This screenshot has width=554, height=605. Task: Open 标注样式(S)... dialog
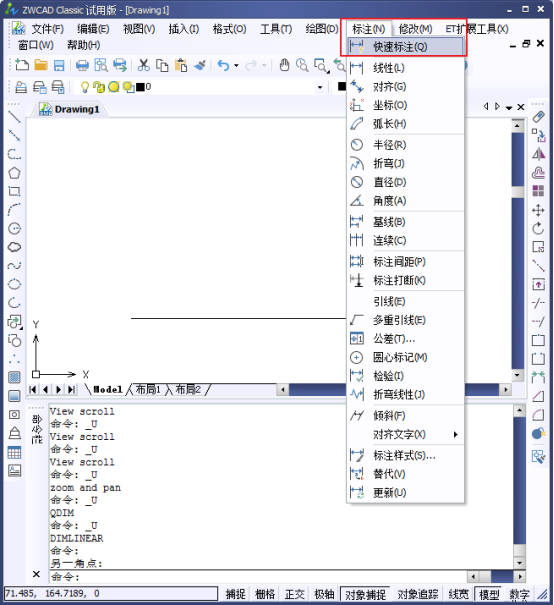tap(405, 456)
